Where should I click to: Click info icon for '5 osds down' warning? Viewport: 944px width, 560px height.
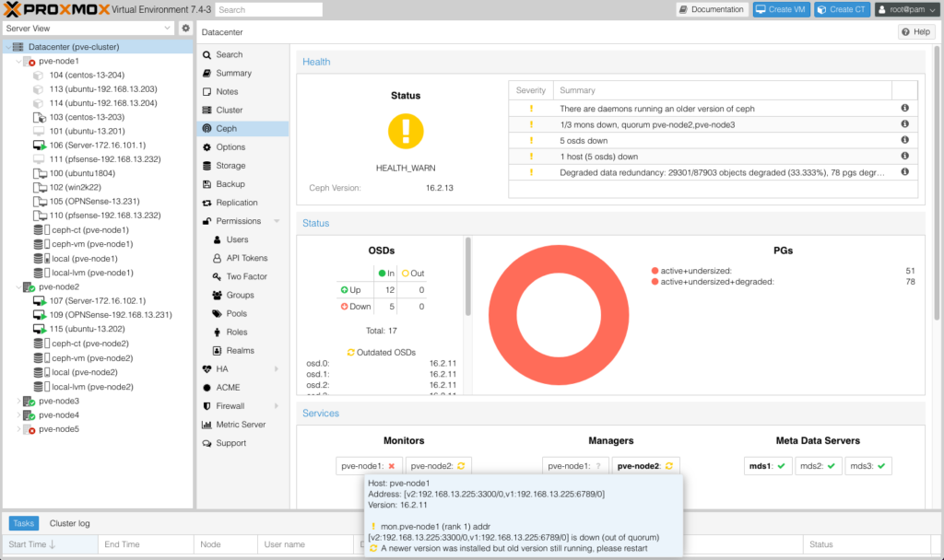(904, 140)
